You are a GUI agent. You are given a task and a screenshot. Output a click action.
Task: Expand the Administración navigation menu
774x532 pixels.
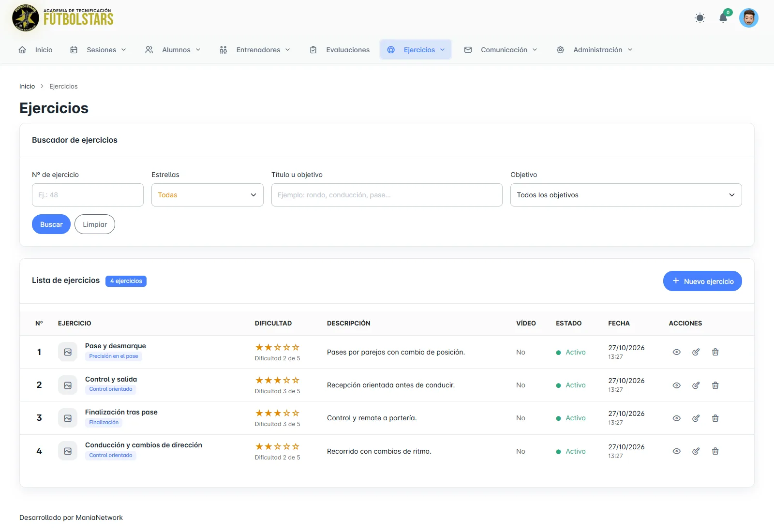[595, 50]
